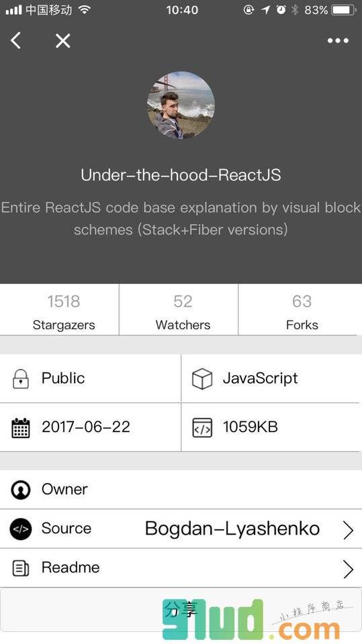Open the Bogdan-Lyashenko owner link

pos(232,529)
